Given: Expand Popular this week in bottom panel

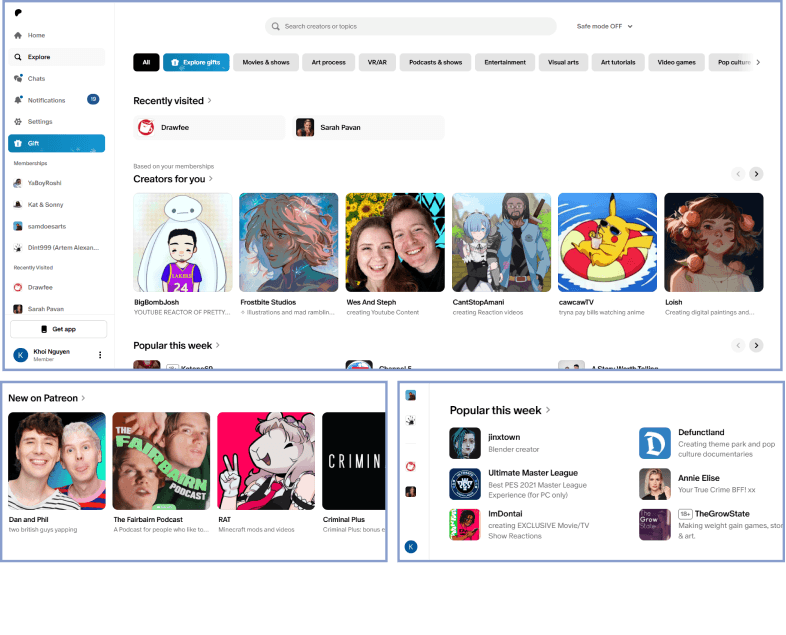Looking at the screenshot, I should [x=500, y=410].
